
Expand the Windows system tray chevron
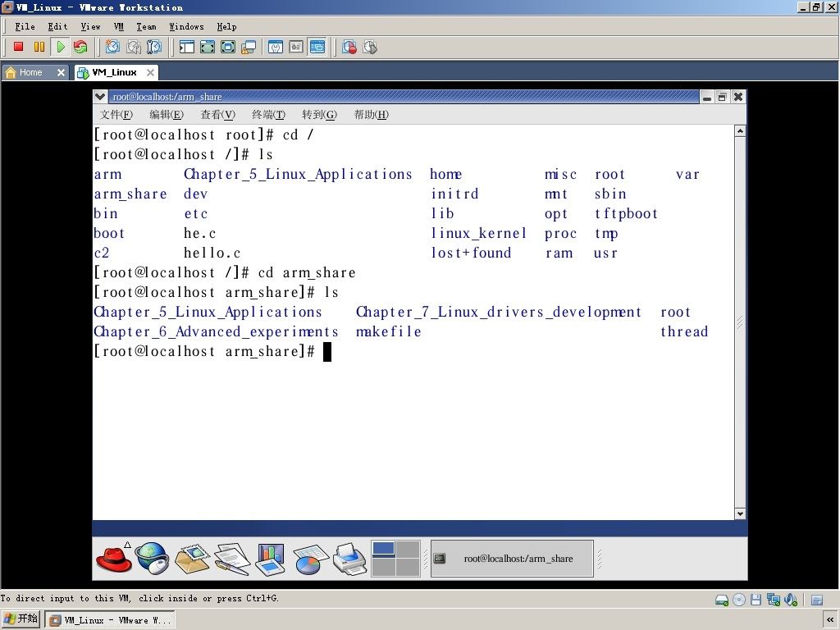tap(830, 620)
